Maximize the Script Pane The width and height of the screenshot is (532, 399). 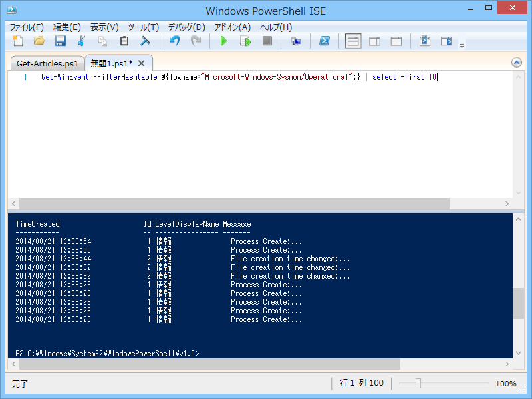[396, 41]
